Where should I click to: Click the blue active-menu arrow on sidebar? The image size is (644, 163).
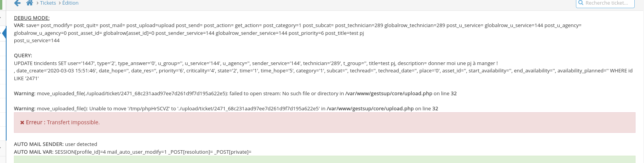(x=4, y=33)
